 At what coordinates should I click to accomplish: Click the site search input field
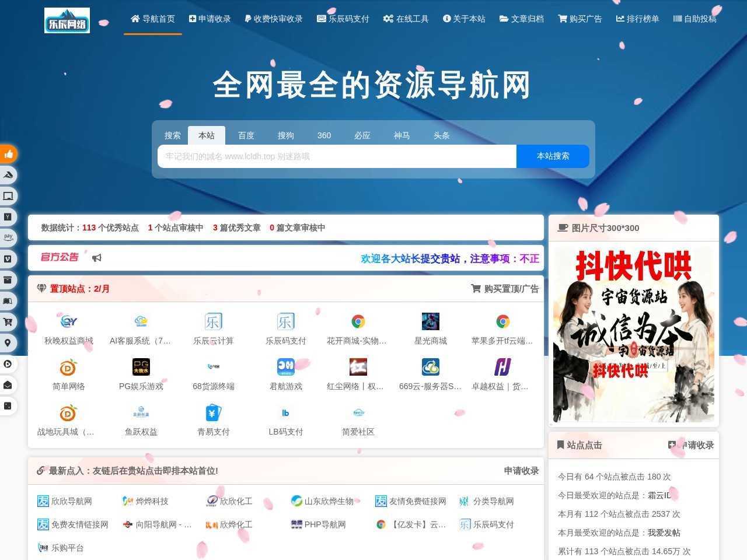pos(336,156)
